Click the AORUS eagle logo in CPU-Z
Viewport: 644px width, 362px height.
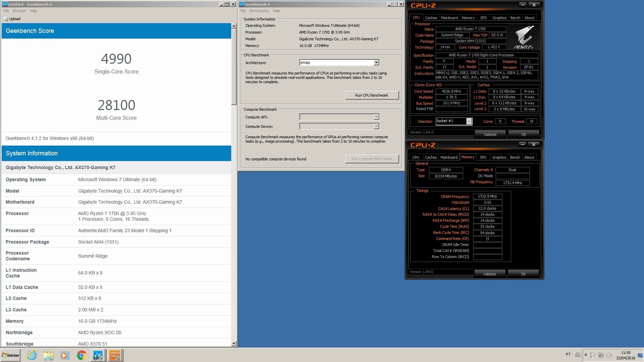pyautogui.click(x=524, y=37)
